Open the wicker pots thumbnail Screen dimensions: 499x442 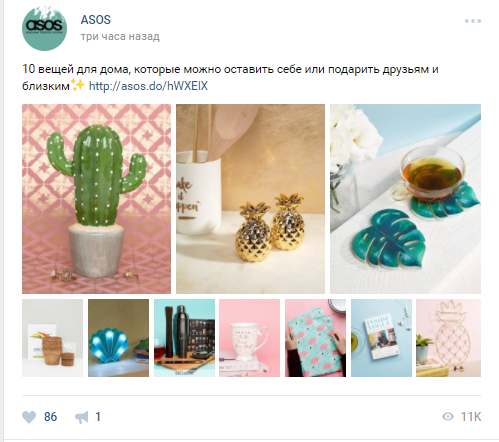[52, 338]
